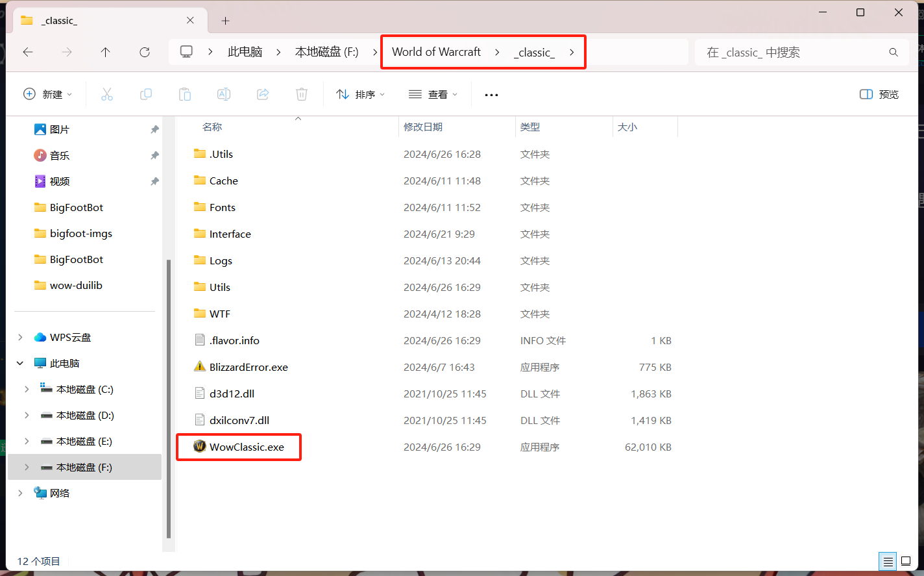Image resolution: width=924 pixels, height=576 pixels.
Task: Expand chevron after _classic_ in address bar
Action: pos(572,52)
